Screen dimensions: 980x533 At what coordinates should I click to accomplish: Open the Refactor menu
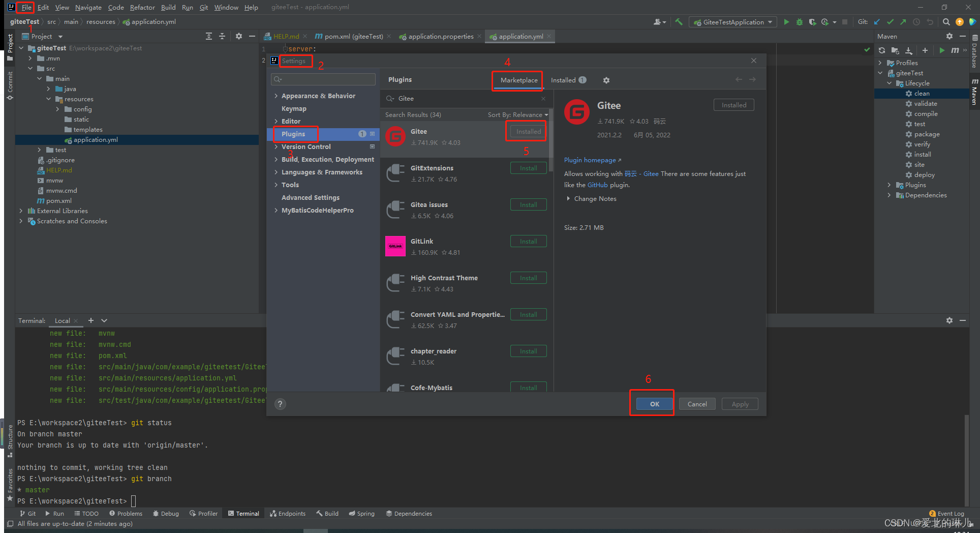point(142,8)
